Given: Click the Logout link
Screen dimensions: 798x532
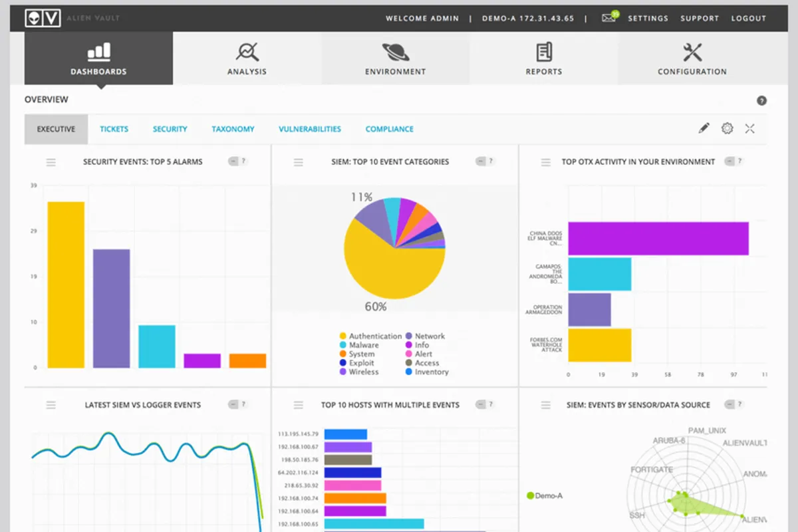Looking at the screenshot, I should click(x=749, y=18).
